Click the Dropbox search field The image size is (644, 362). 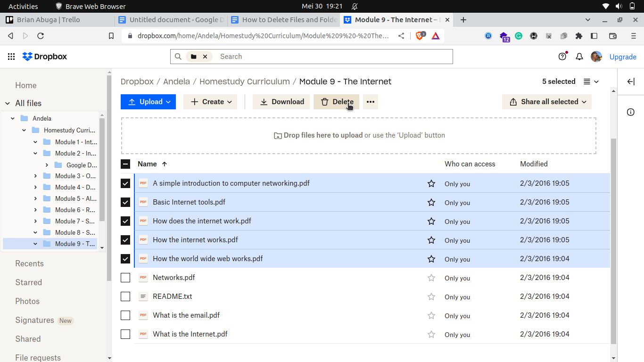coord(330,57)
